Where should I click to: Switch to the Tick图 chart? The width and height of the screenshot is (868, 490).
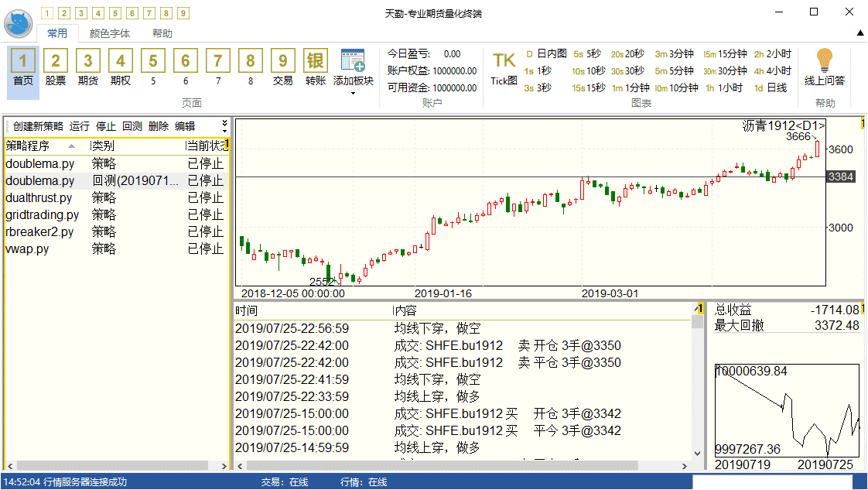pos(504,69)
